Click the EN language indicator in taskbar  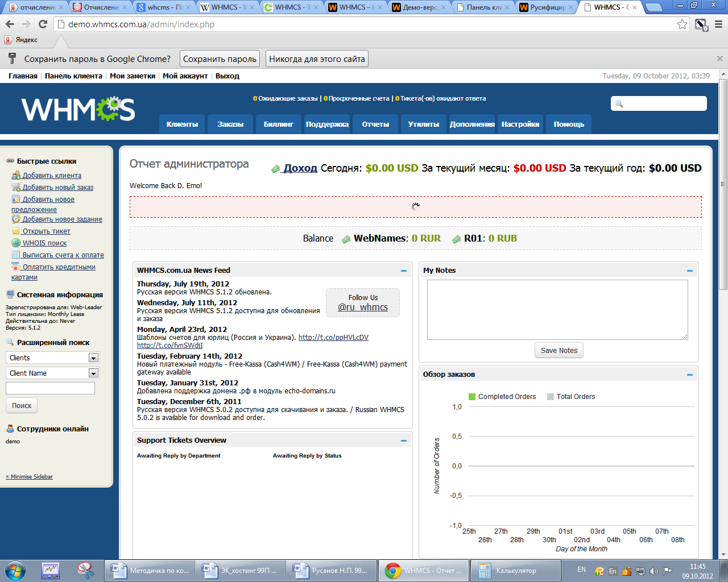(581, 569)
